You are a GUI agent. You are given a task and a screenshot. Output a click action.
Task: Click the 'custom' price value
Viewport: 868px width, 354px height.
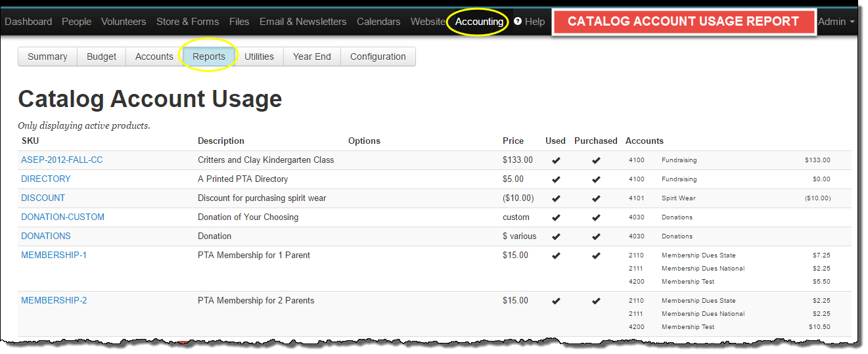516,217
